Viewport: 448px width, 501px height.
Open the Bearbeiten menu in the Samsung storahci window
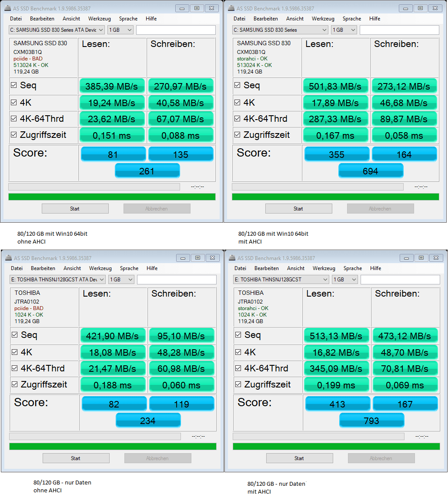[x=266, y=19]
